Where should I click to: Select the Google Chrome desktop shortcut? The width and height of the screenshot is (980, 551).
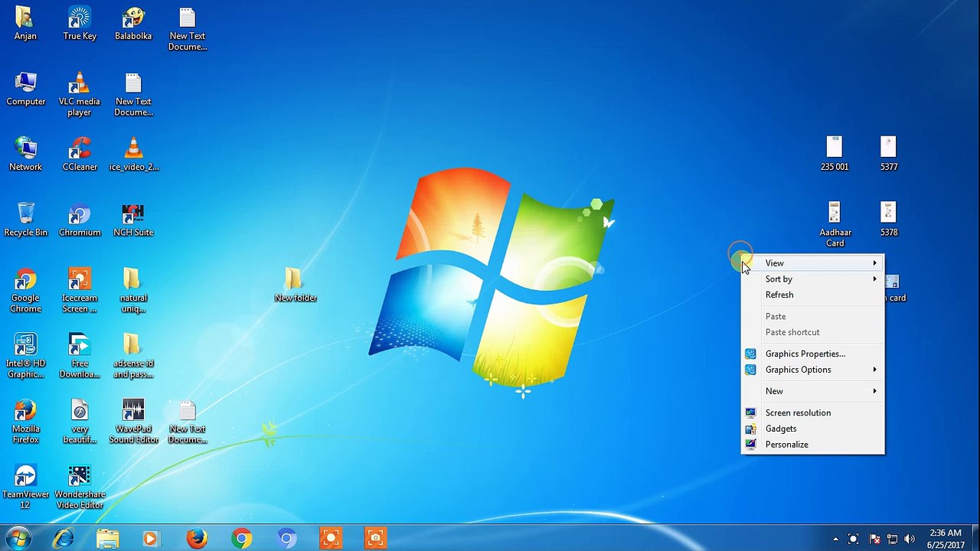25,291
